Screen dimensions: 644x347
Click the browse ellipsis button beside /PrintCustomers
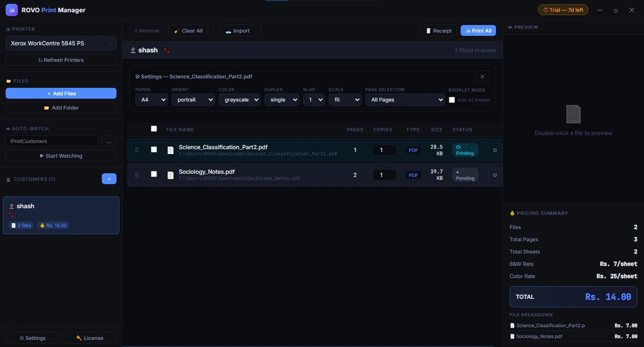pyautogui.click(x=109, y=141)
